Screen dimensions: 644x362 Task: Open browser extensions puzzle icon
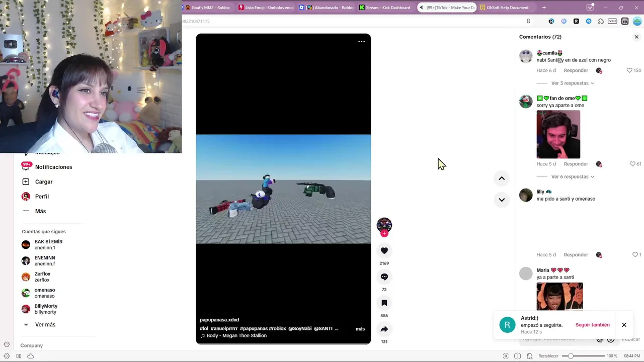[601, 21]
